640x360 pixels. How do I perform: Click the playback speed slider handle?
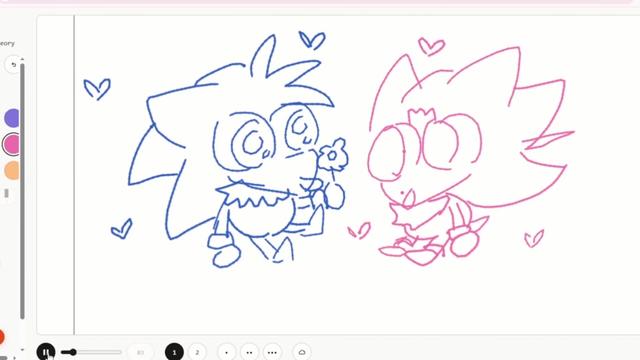tap(73, 352)
